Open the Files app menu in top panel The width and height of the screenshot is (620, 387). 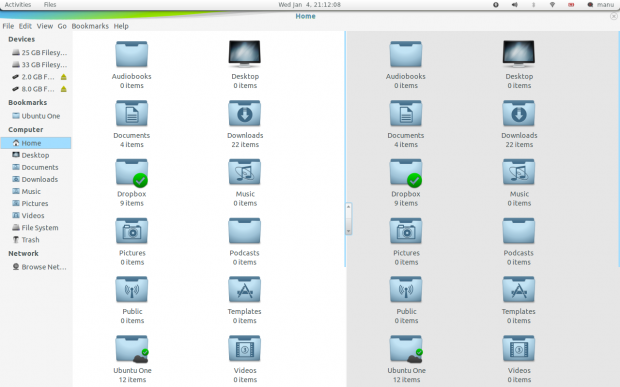[50, 5]
